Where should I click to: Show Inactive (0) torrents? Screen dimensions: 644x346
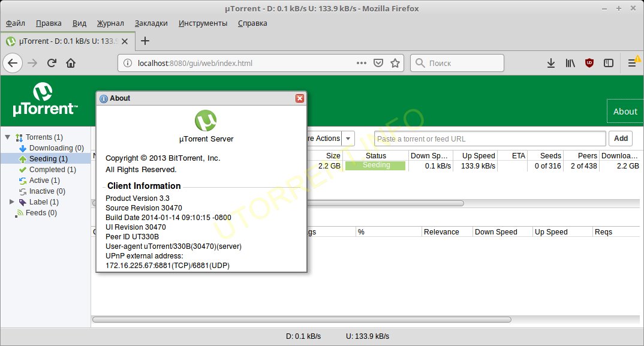(47, 191)
